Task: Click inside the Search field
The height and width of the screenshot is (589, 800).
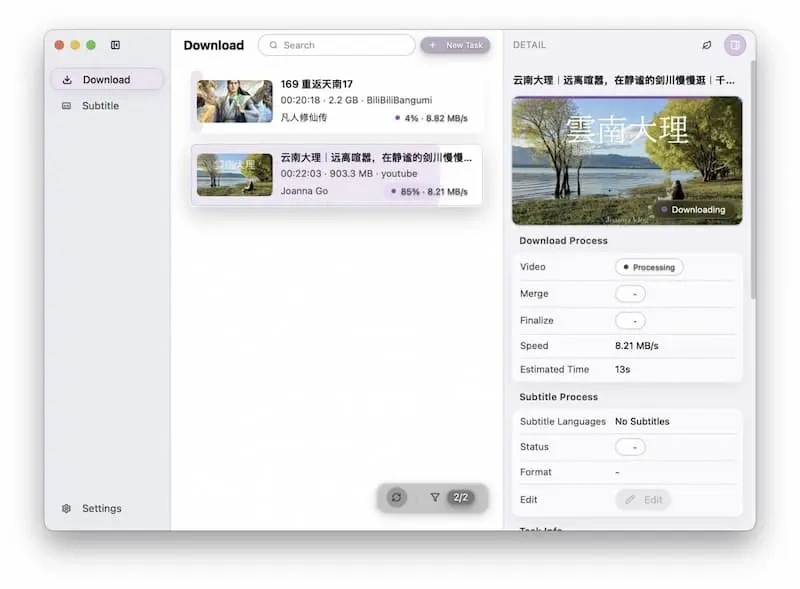Action: (335, 45)
